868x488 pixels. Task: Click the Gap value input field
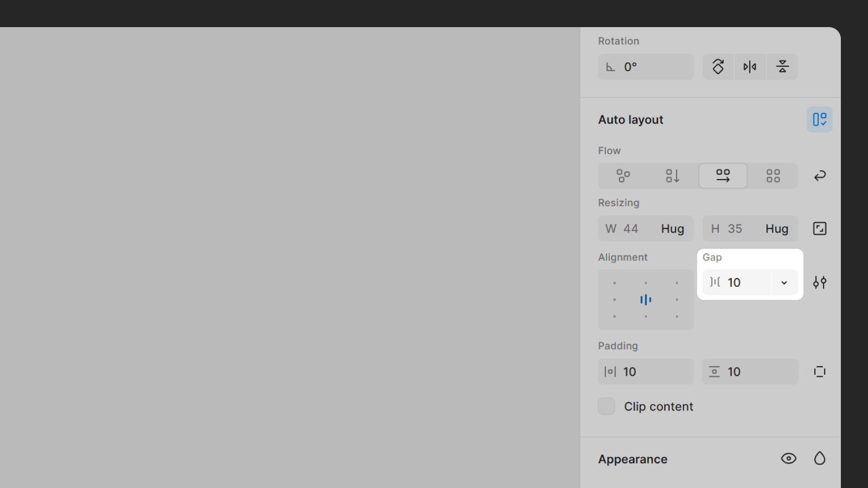pyautogui.click(x=743, y=282)
